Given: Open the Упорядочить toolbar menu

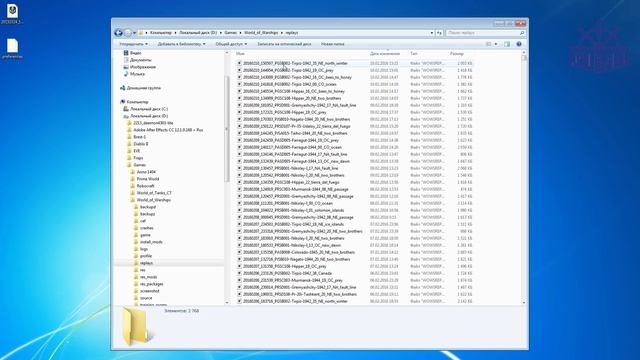Looking at the screenshot, I should coord(133,44).
